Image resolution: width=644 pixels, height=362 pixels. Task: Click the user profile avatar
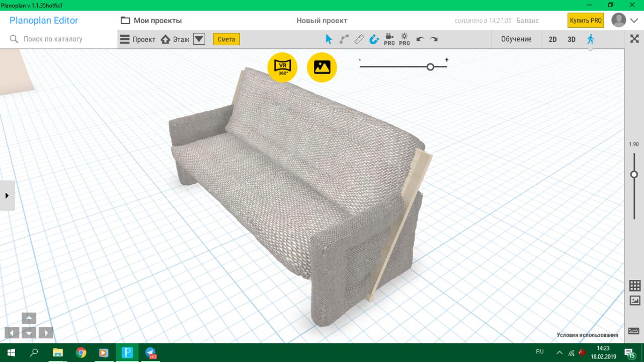point(618,20)
